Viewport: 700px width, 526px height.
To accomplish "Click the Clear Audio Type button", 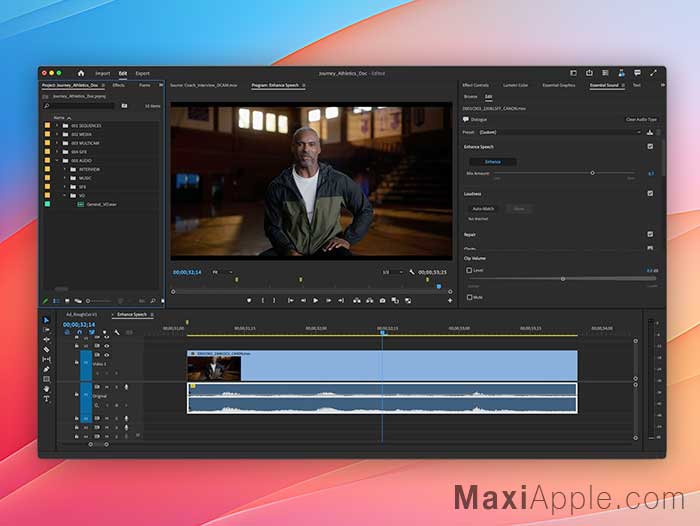I will [641, 119].
